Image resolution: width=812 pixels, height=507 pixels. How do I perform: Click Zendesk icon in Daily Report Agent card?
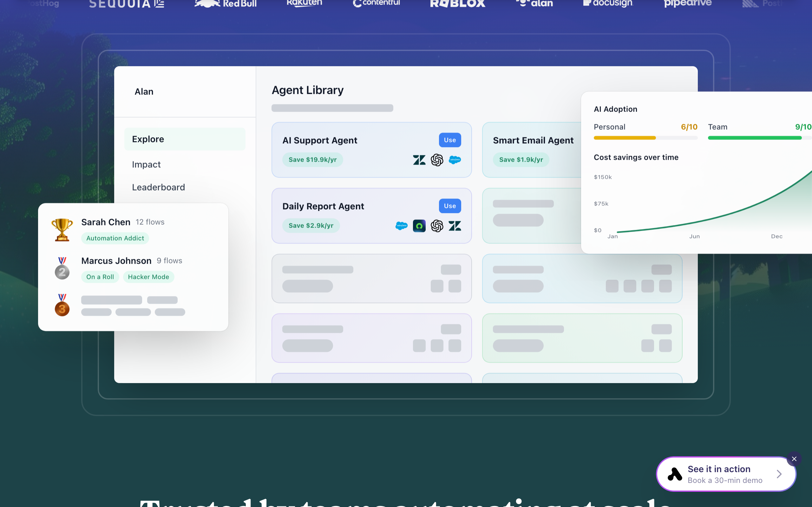455,226
